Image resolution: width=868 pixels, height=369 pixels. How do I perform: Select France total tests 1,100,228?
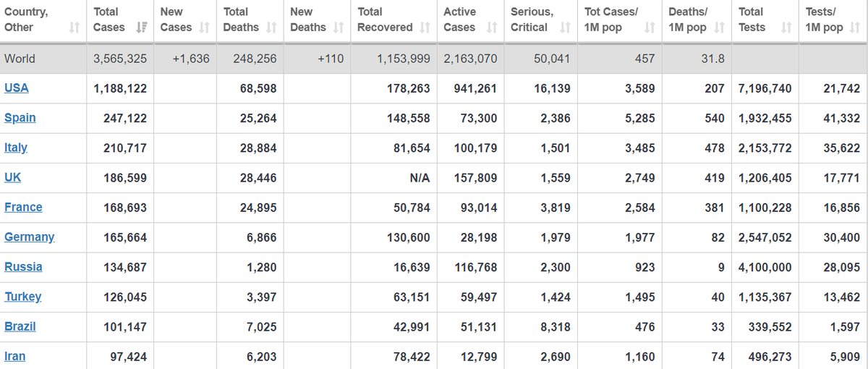click(x=765, y=207)
